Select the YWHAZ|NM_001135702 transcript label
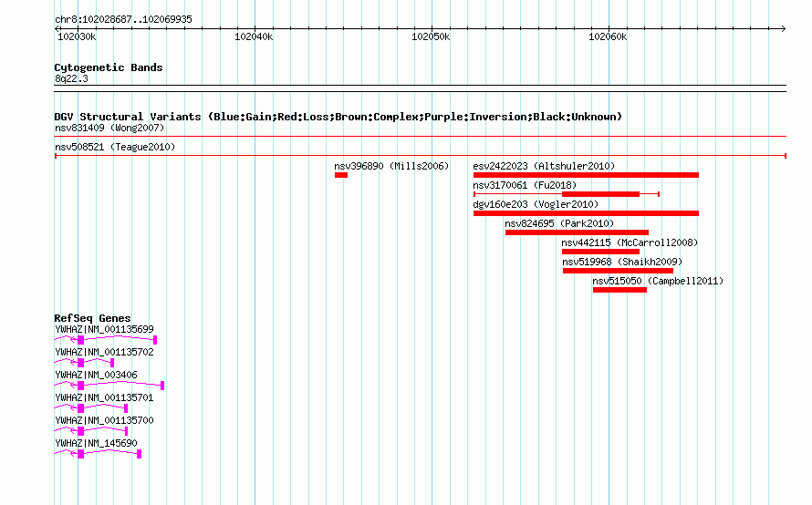Screen dimensions: 812x505 click(104, 352)
